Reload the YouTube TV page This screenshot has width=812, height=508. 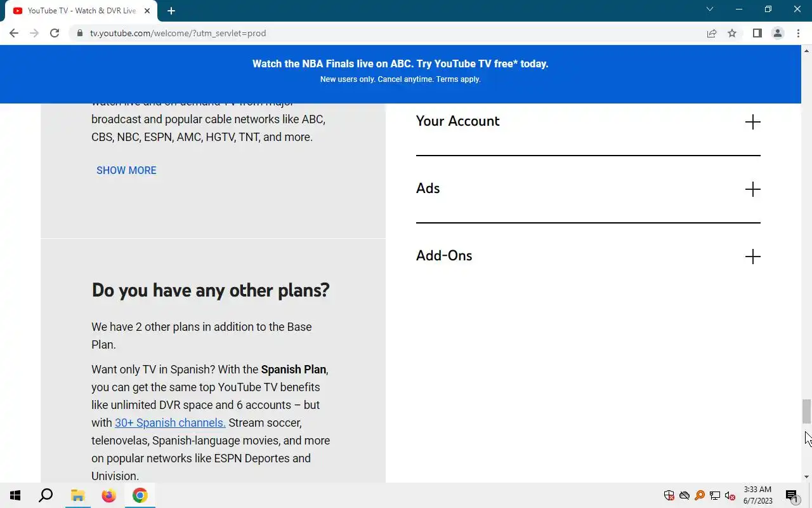(x=55, y=33)
